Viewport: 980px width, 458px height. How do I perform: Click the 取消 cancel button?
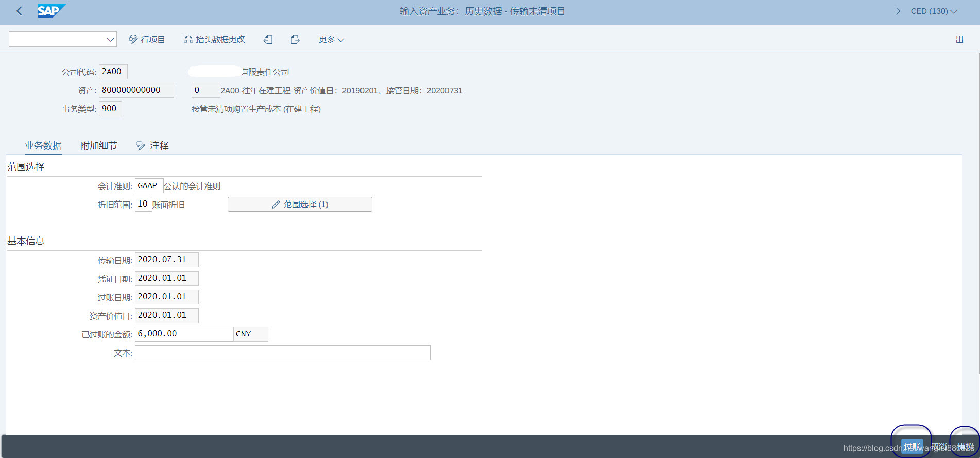pyautogui.click(x=939, y=446)
